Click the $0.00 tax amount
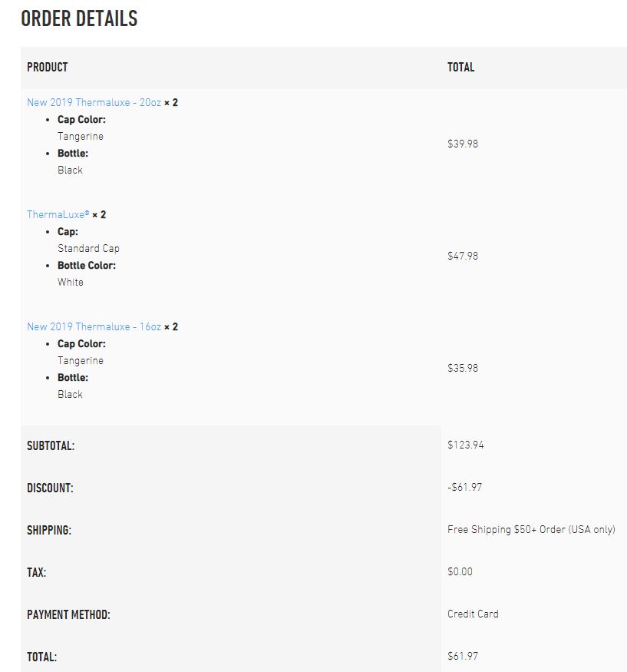627x672 pixels. (460, 571)
